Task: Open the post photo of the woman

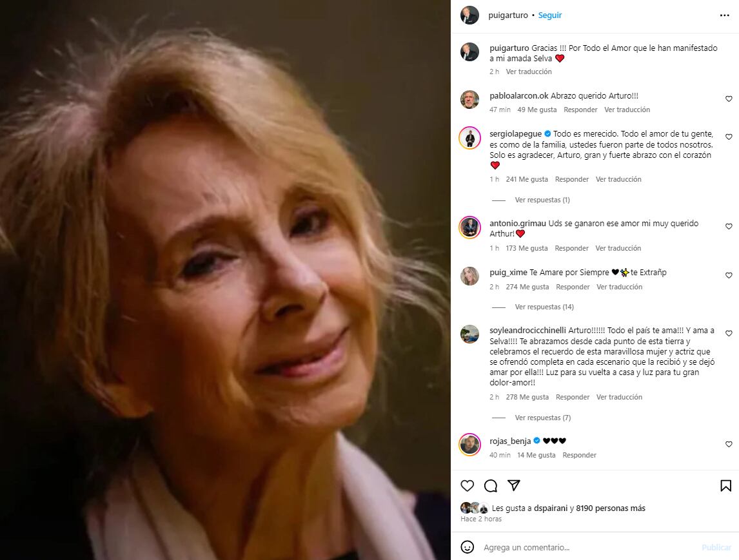Action: [x=225, y=280]
